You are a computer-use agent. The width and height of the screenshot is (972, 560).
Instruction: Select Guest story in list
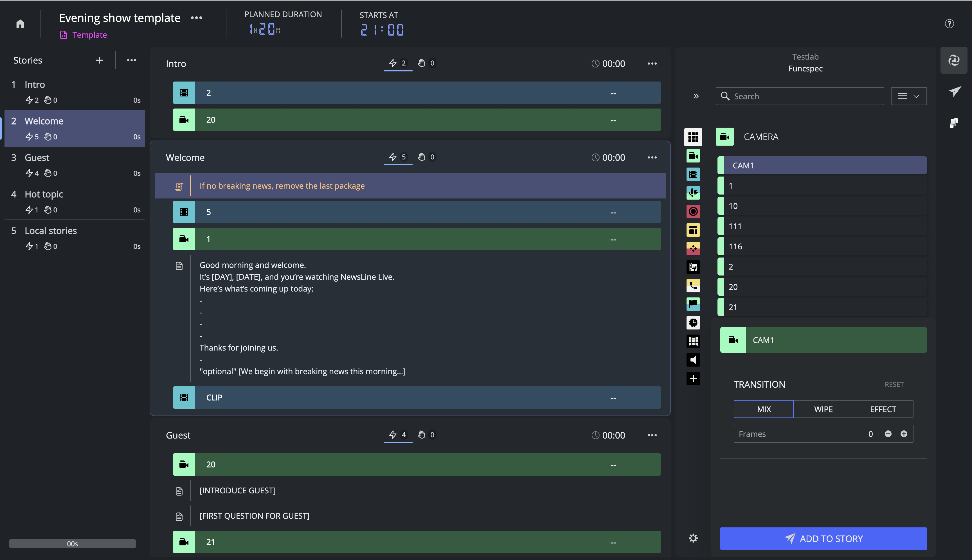[75, 165]
